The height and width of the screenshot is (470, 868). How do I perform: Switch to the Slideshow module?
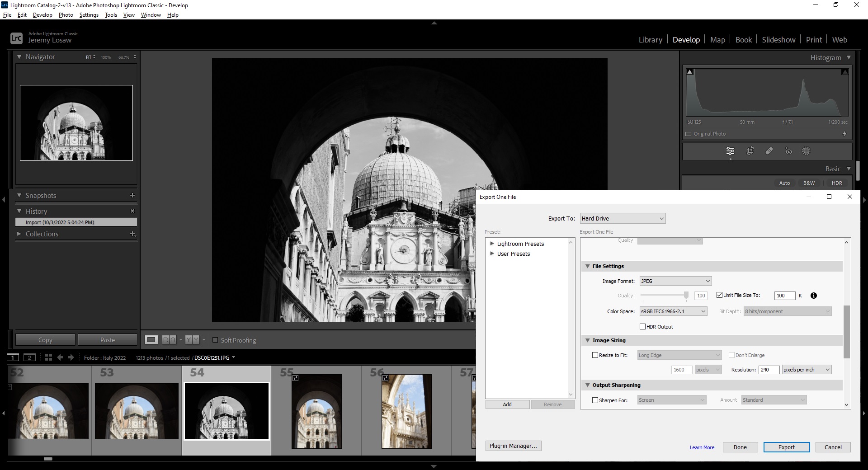click(x=778, y=40)
